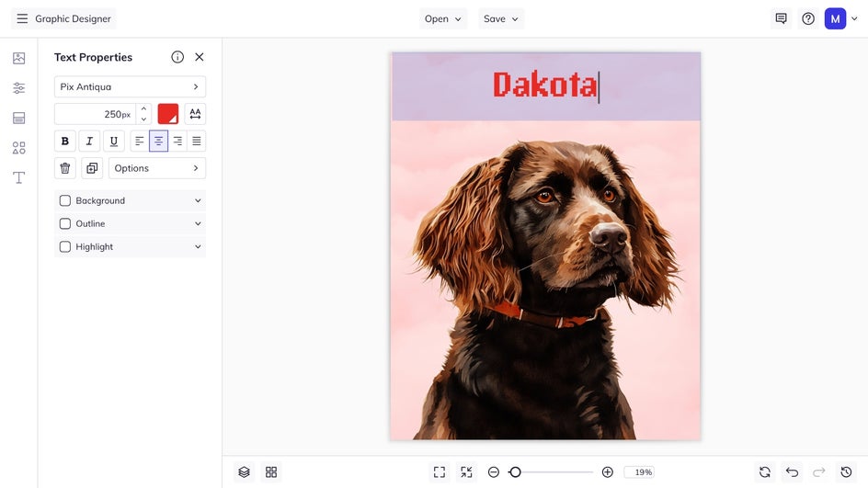
Task: Click the M user avatar
Action: 835,18
